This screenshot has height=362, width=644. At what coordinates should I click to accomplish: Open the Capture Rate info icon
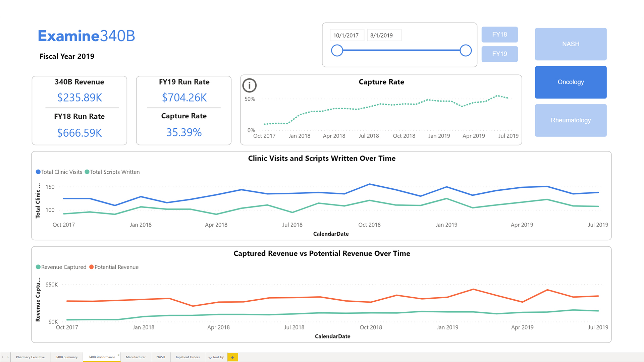249,85
